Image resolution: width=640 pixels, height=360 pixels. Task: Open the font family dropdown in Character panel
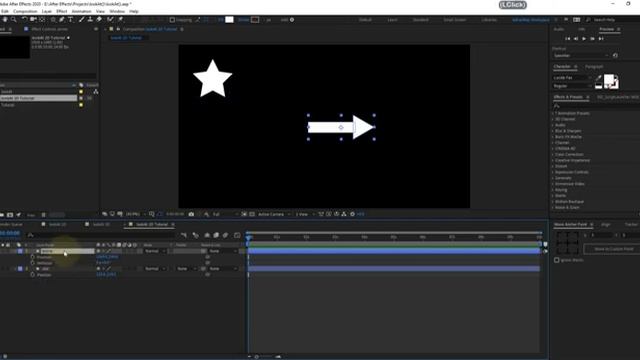[x=572, y=78]
